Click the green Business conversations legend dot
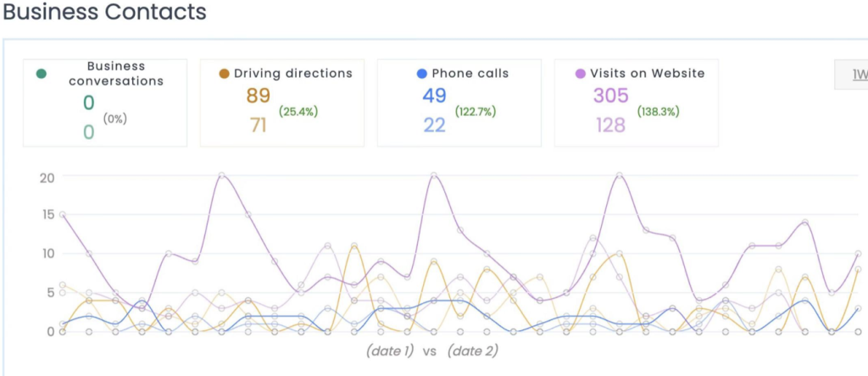The width and height of the screenshot is (868, 376). 42,74
